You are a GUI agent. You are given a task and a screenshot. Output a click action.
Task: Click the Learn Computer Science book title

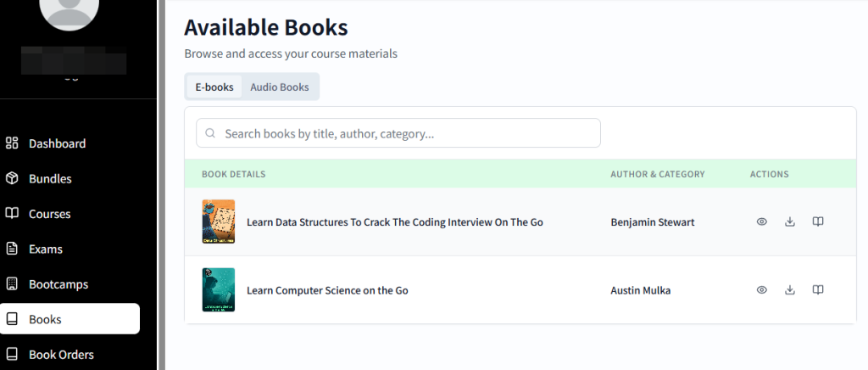327,290
